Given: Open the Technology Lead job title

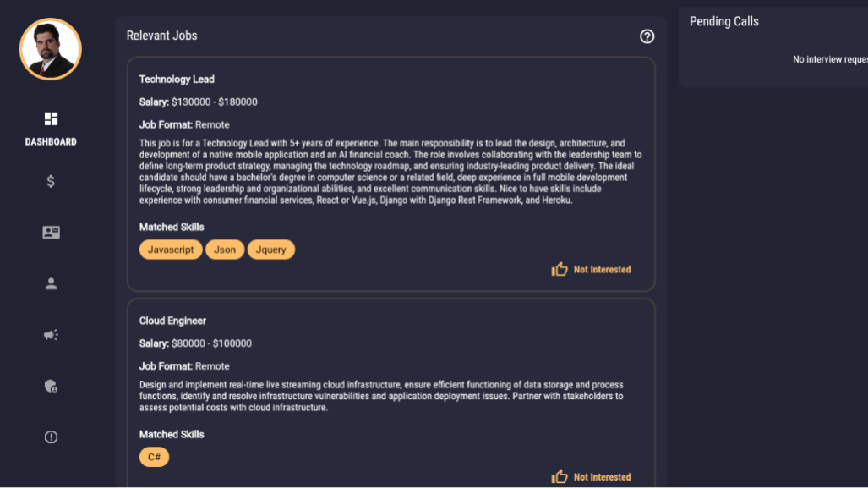Looking at the screenshot, I should click(177, 80).
